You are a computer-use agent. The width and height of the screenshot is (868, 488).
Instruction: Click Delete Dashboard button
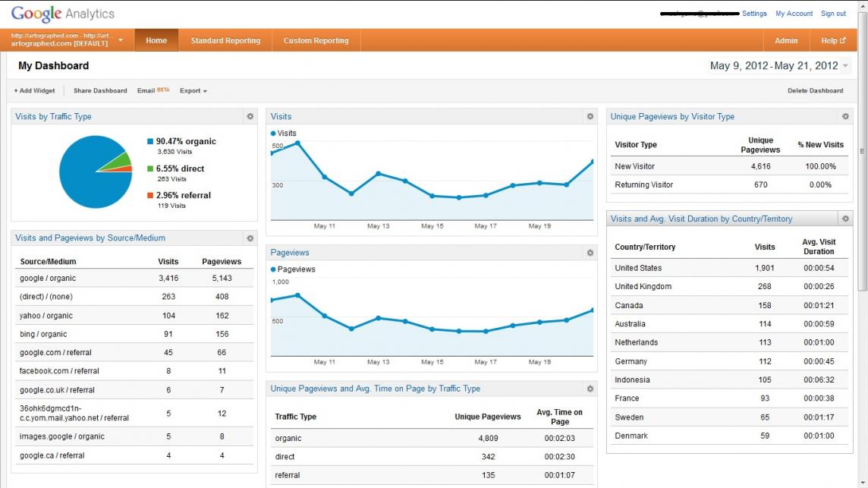pyautogui.click(x=816, y=91)
